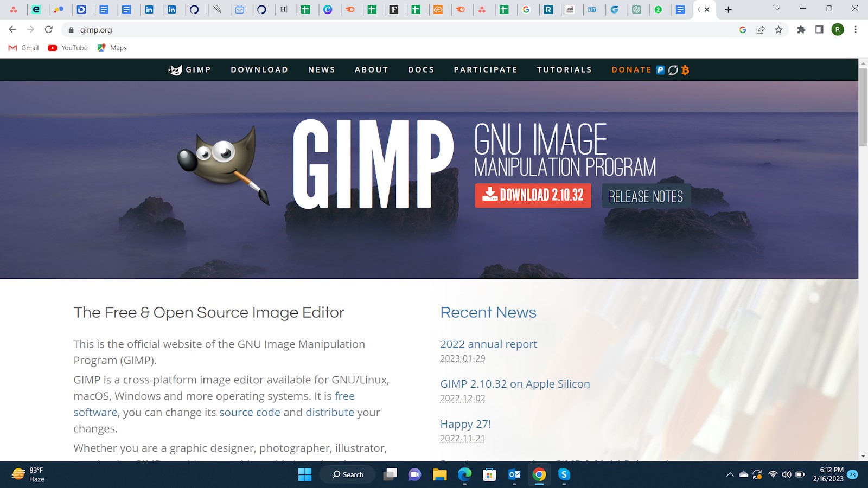
Task: Click the Liberapay donate icon
Action: [x=673, y=70]
